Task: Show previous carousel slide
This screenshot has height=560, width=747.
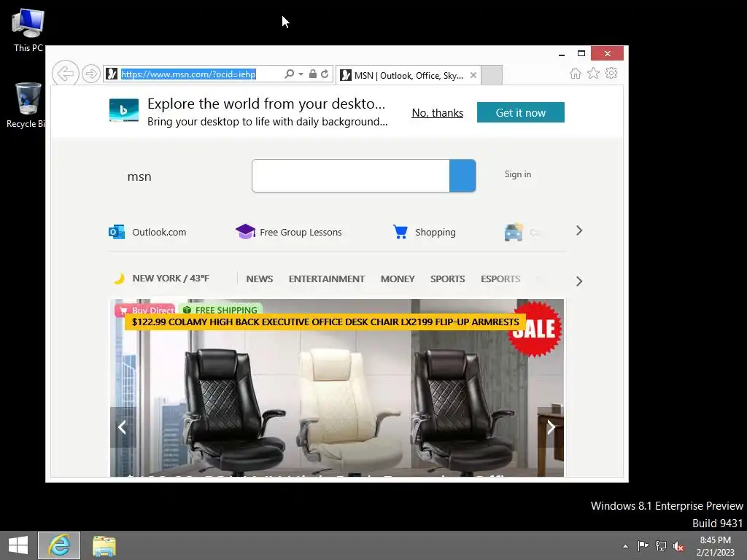Action: [x=123, y=427]
